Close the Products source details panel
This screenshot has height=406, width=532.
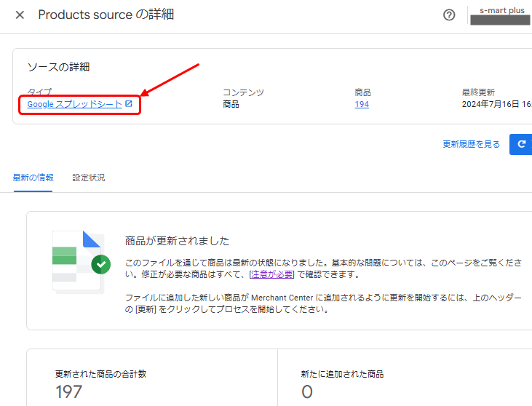pos(20,15)
